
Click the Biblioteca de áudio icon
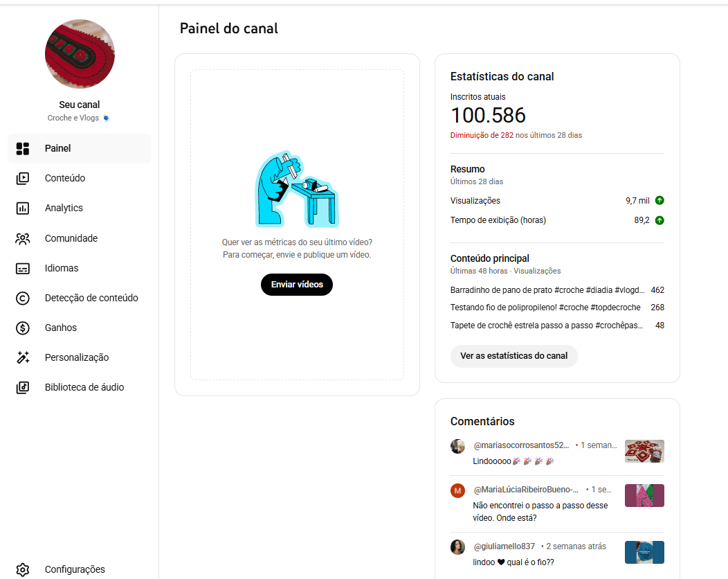pyautogui.click(x=23, y=387)
